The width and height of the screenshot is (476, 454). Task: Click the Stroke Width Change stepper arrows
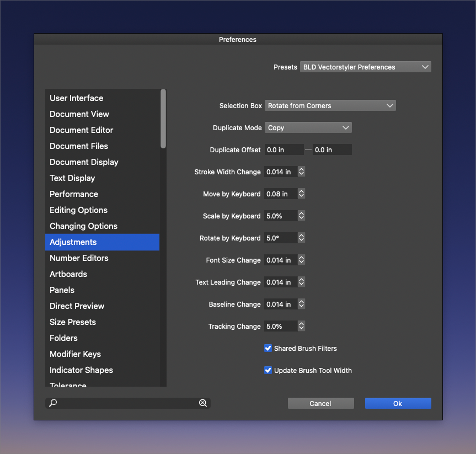[301, 172]
